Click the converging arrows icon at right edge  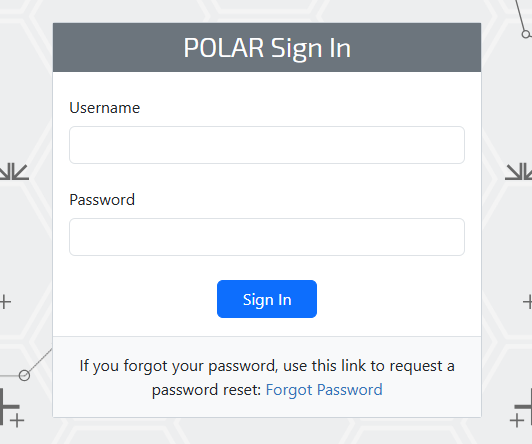point(518,172)
